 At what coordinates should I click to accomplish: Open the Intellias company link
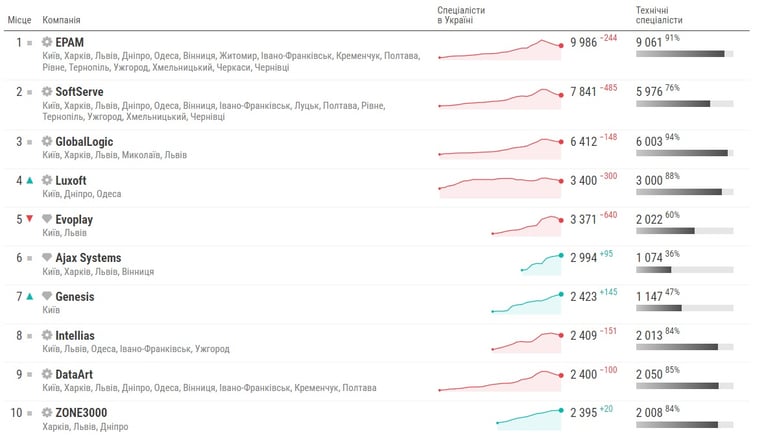pos(75,336)
